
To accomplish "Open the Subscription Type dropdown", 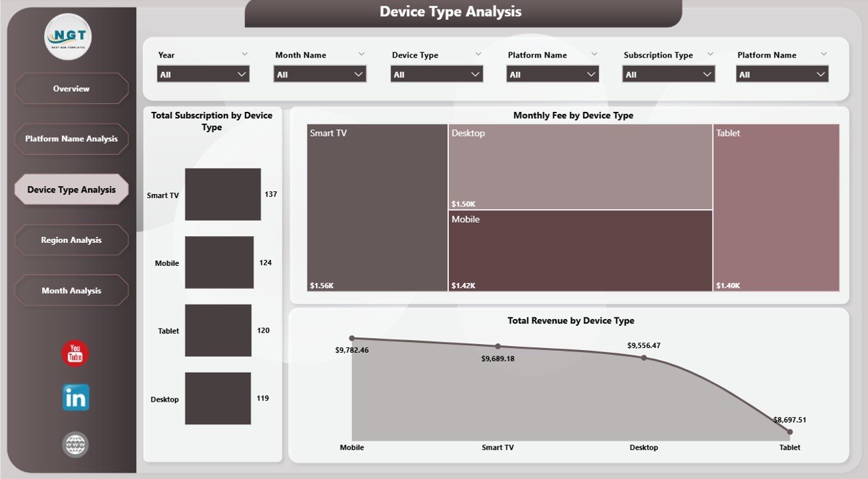I will (x=668, y=73).
